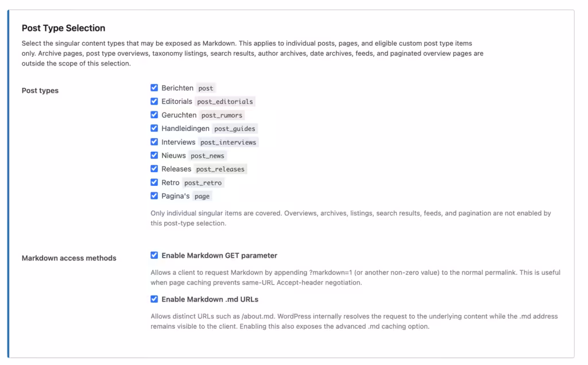
Task: Click the 'Post types' row label
Action: (x=40, y=91)
